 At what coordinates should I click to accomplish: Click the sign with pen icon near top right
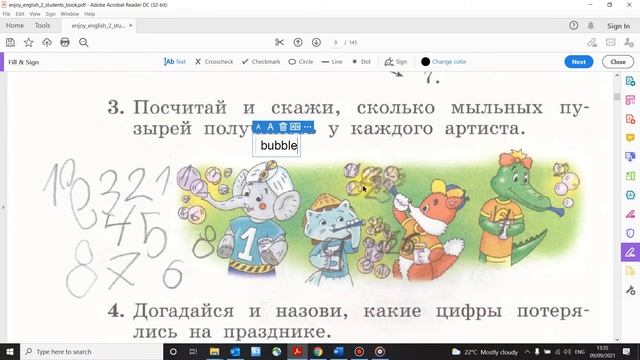[592, 42]
